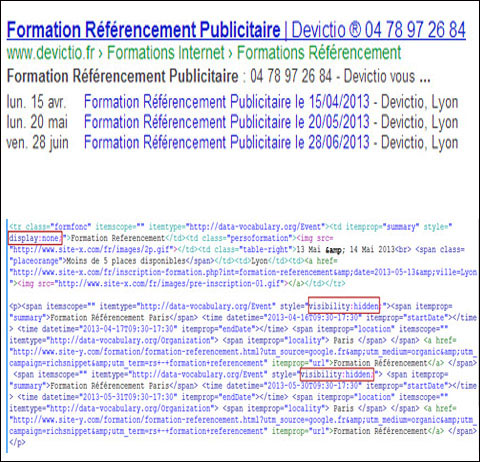
Task: Click the snippet description with phone number
Action: (x=219, y=76)
